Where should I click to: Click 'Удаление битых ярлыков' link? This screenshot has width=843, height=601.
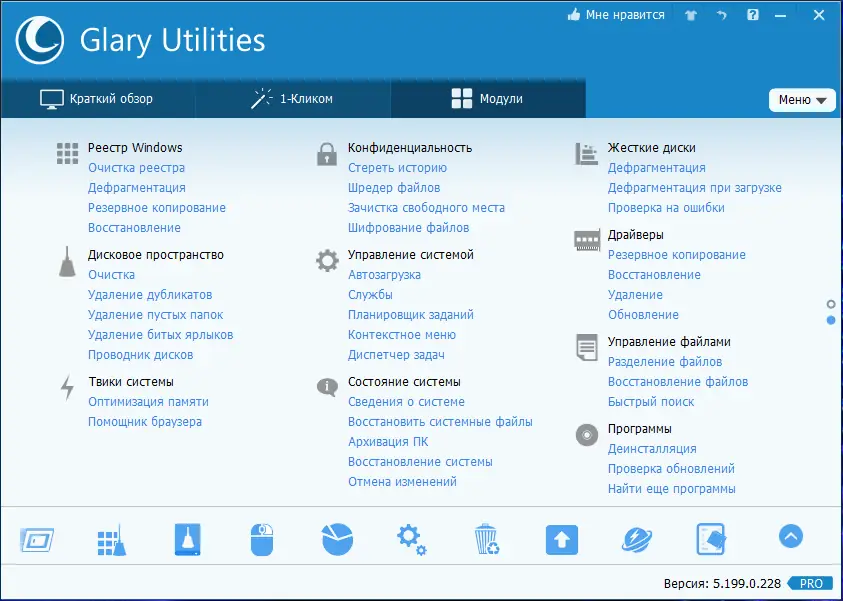[x=161, y=335]
